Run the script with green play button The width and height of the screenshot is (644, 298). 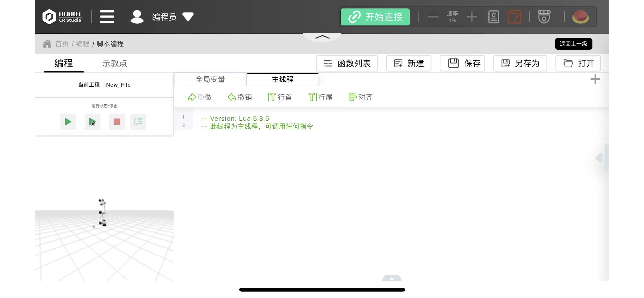68,122
